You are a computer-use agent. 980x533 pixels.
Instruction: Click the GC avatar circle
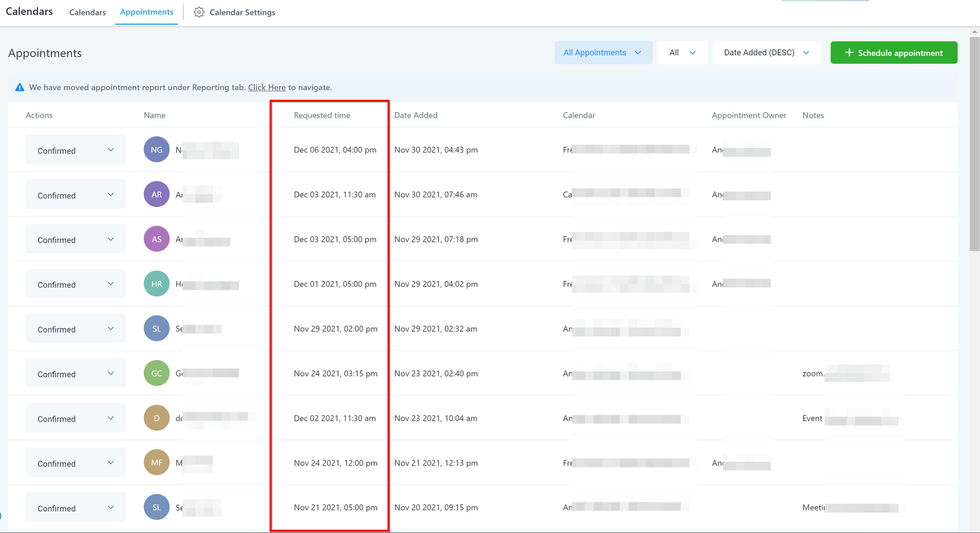(157, 373)
